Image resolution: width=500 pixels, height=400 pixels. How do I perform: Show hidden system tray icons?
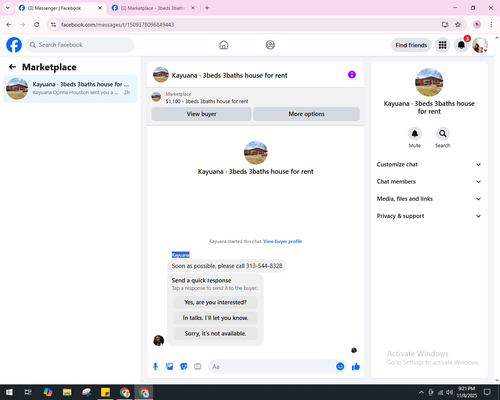click(x=421, y=392)
